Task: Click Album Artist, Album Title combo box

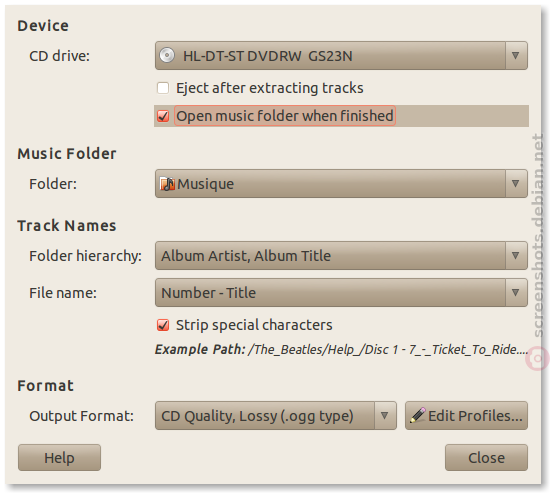Action: (341, 255)
